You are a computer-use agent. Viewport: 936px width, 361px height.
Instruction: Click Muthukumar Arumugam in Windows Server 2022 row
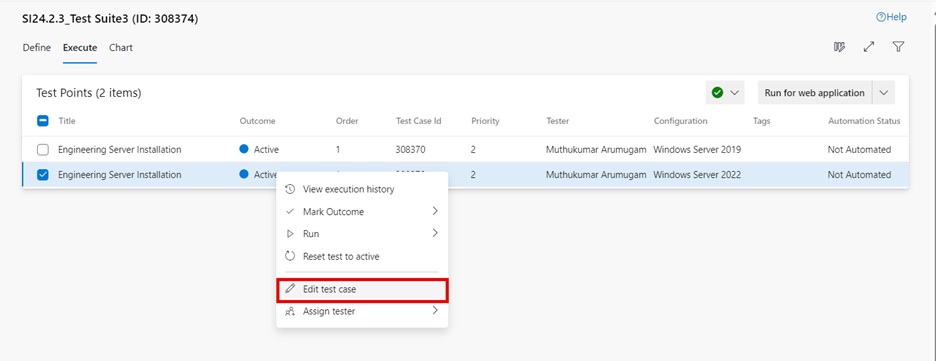pyautogui.click(x=596, y=175)
